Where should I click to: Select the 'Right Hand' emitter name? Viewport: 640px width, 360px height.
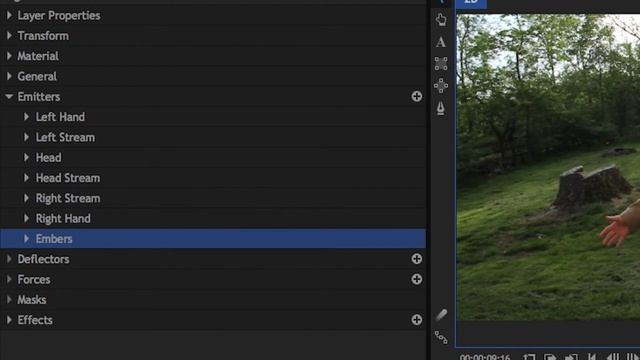coord(63,219)
